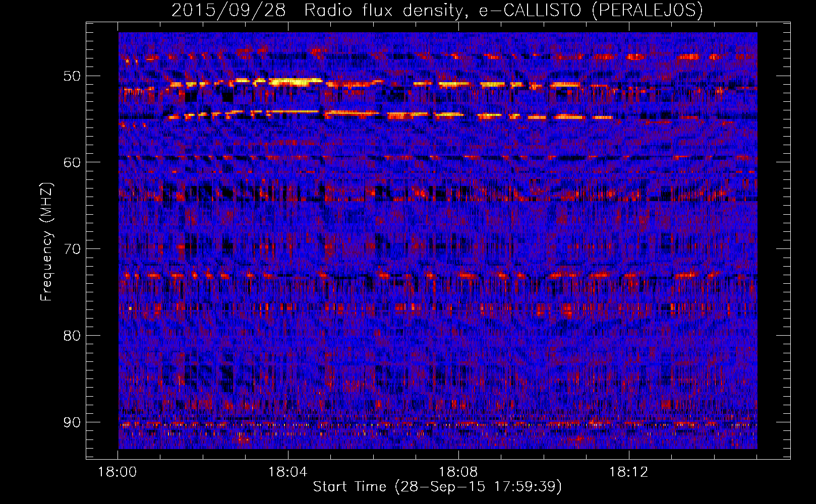Viewport: 816px width, 504px height.
Task: Click the 18:08 time tick label
Action: (458, 472)
